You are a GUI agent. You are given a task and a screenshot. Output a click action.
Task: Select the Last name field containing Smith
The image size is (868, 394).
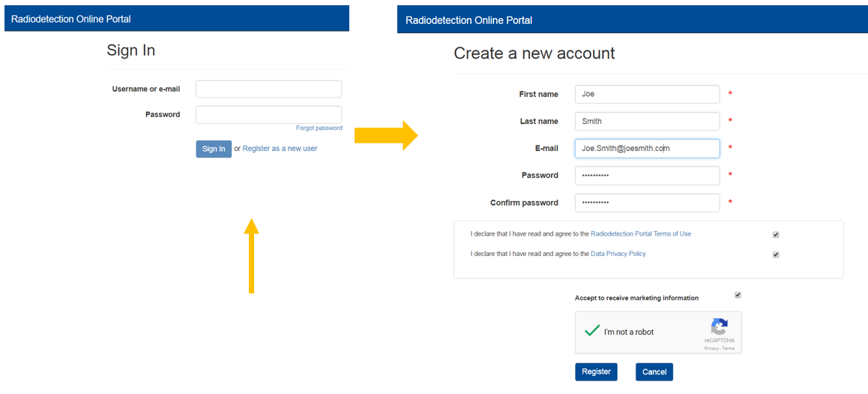pyautogui.click(x=647, y=121)
